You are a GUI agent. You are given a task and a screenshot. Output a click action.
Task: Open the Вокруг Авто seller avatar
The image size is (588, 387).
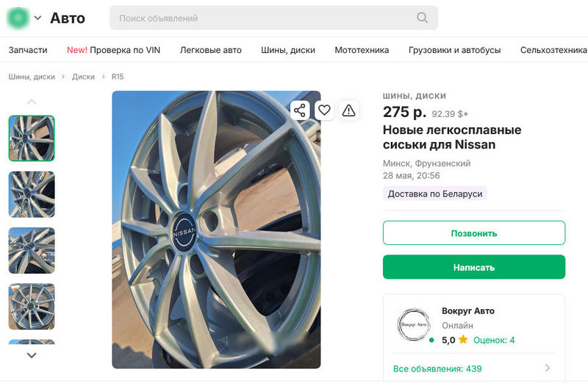(414, 324)
